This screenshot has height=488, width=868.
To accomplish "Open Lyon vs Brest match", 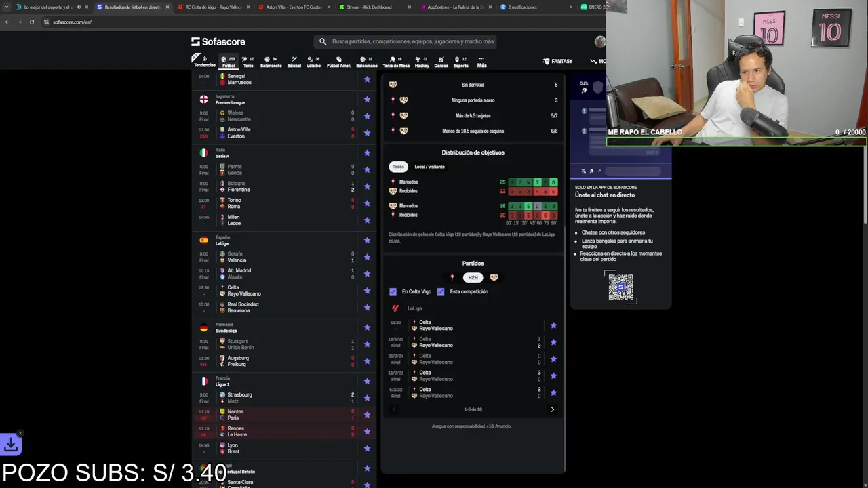I will coord(283,449).
